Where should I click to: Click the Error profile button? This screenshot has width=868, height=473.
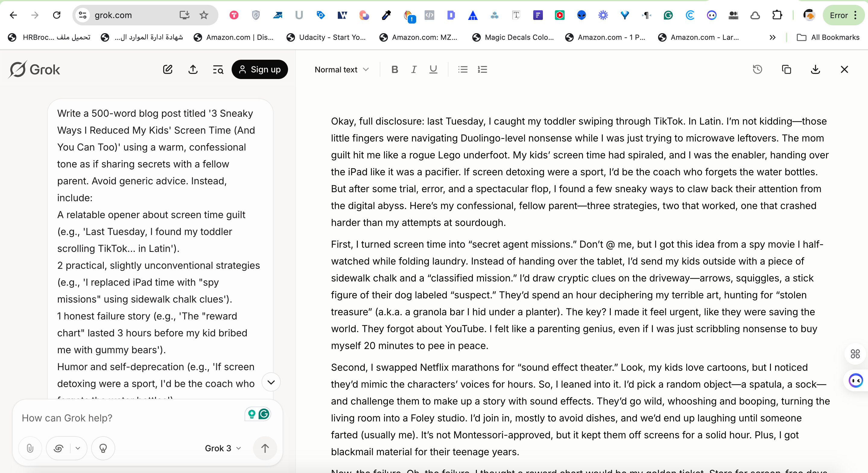click(838, 15)
